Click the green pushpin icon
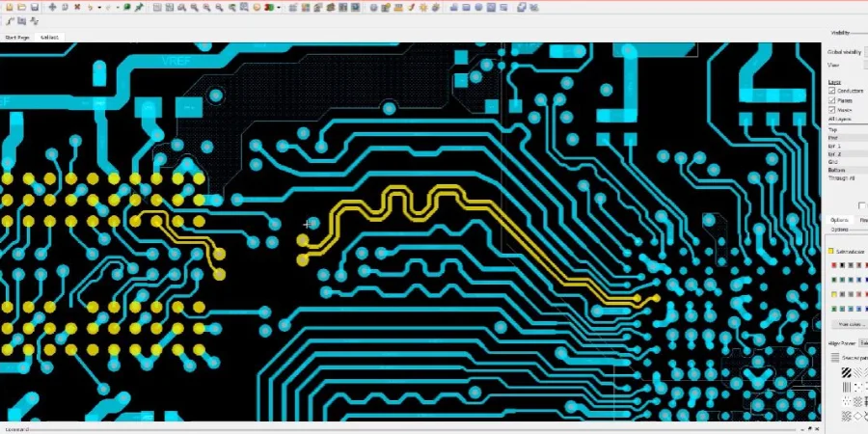868x434 pixels. 139,8
